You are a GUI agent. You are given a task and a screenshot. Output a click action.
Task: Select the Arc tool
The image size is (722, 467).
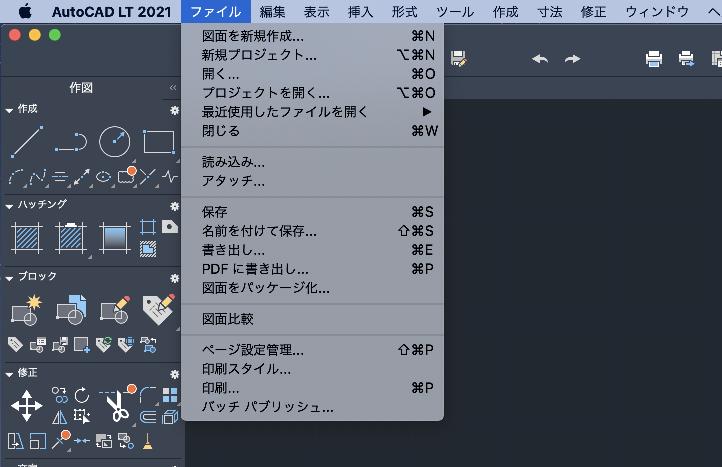click(x=16, y=177)
